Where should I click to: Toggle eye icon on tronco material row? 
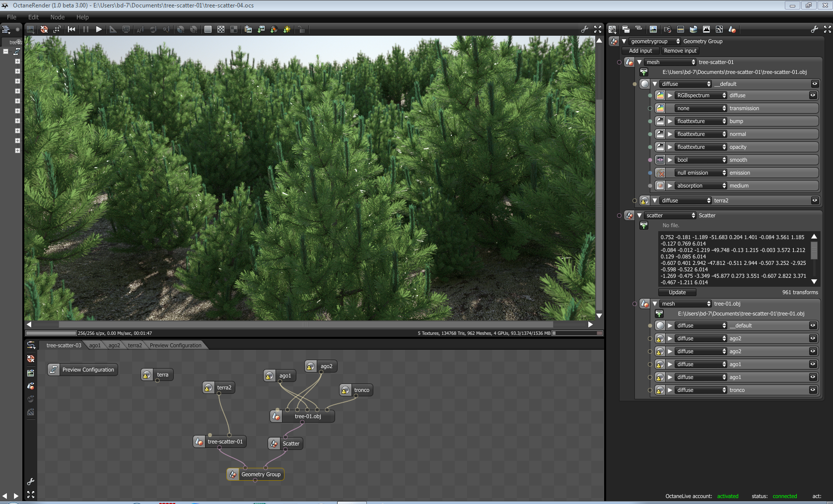tap(813, 390)
